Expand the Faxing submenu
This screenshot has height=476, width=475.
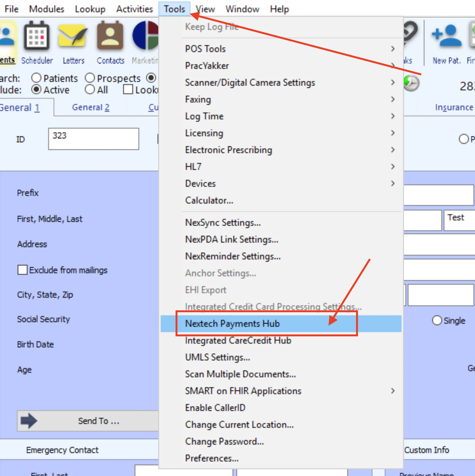[281, 99]
